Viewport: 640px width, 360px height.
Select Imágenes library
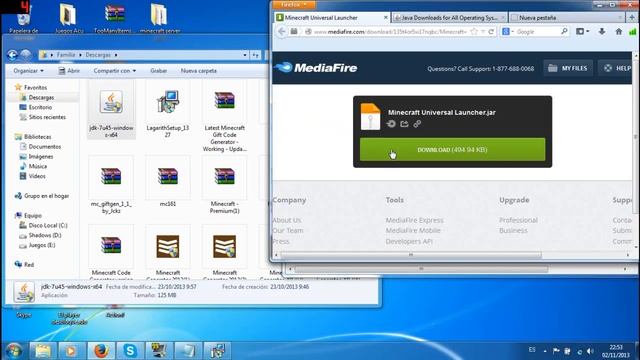coord(40,156)
